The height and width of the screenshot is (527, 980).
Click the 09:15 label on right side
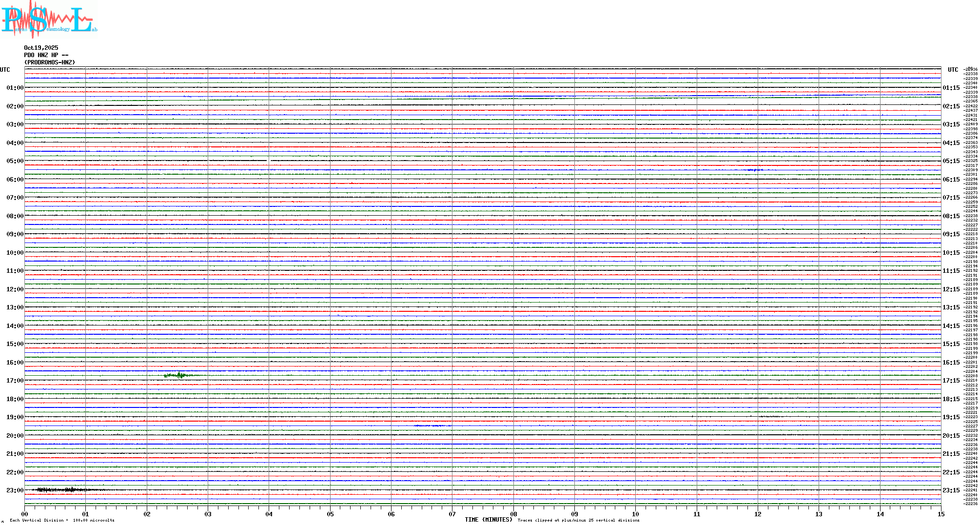pos(951,234)
